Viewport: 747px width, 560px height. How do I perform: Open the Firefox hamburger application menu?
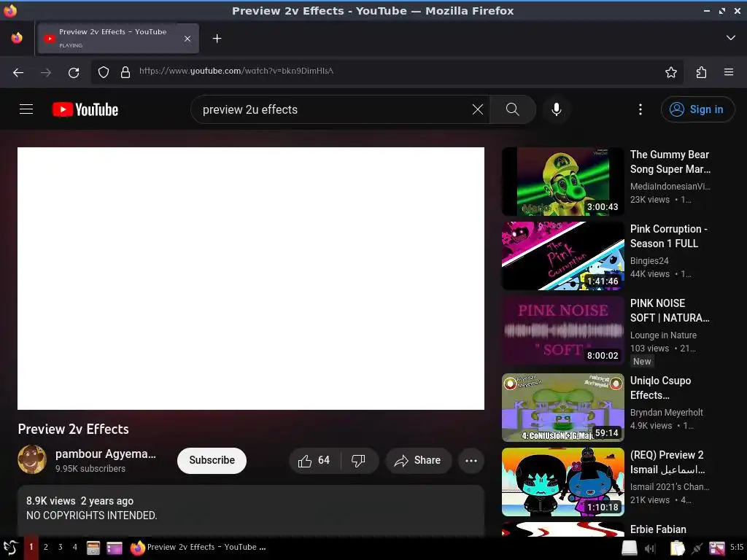pyautogui.click(x=729, y=72)
